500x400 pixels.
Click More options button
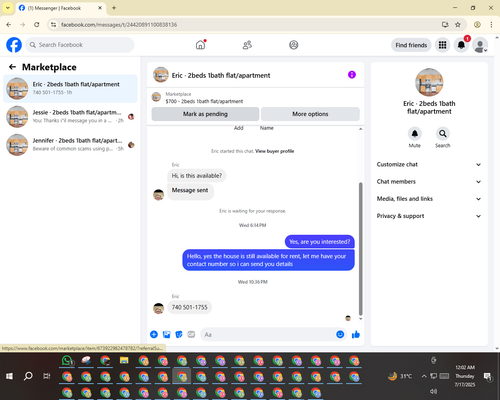click(310, 114)
